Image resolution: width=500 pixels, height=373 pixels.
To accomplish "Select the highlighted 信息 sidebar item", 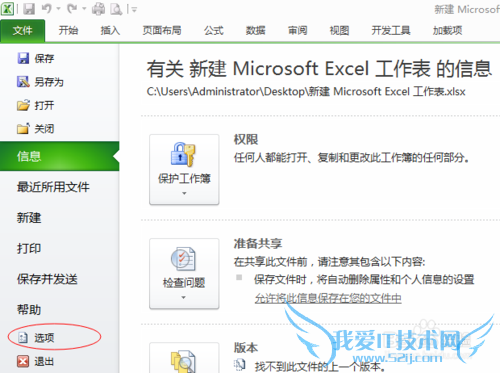I will 59,156.
